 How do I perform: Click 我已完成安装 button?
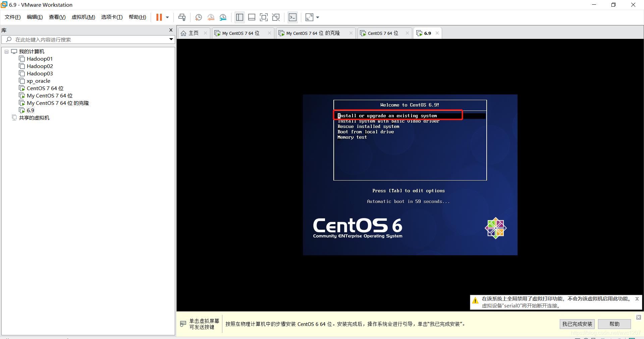click(577, 324)
